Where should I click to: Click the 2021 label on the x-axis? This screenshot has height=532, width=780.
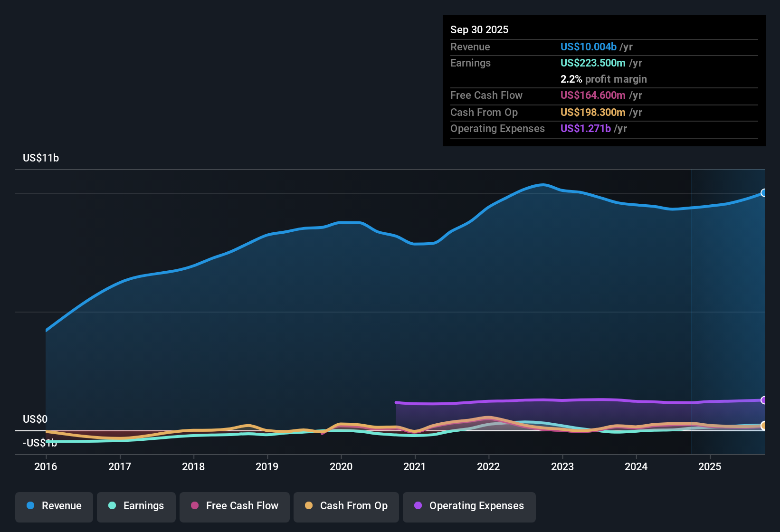[x=415, y=467]
